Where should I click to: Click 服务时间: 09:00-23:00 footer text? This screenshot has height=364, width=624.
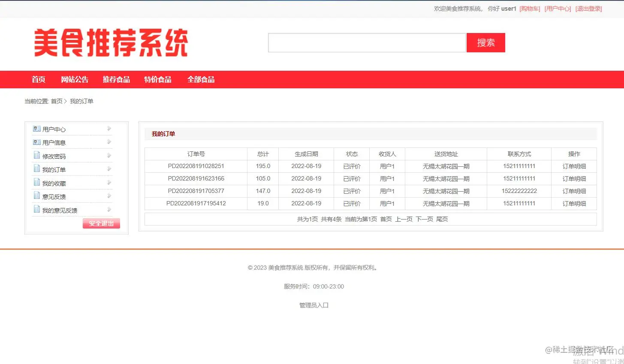314,286
